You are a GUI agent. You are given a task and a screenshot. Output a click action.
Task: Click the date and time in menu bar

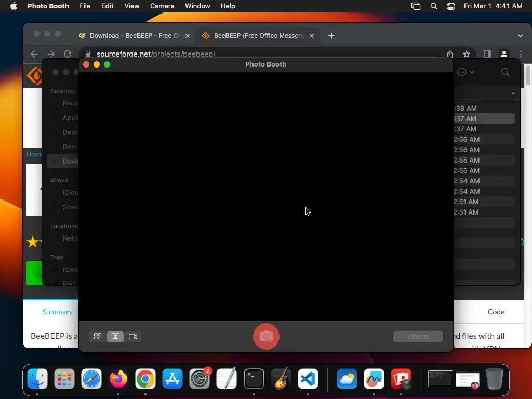[493, 6]
